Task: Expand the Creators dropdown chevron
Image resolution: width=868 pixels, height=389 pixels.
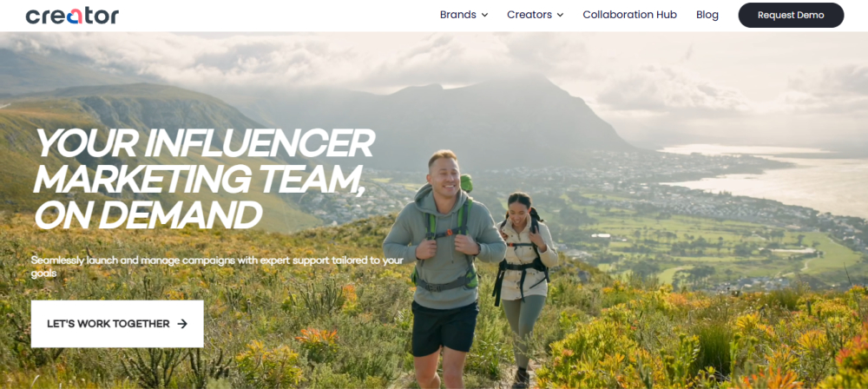Action: tap(560, 16)
